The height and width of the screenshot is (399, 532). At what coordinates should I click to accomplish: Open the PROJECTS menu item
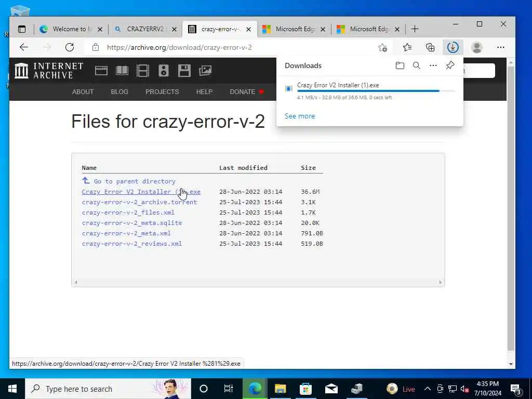(162, 91)
